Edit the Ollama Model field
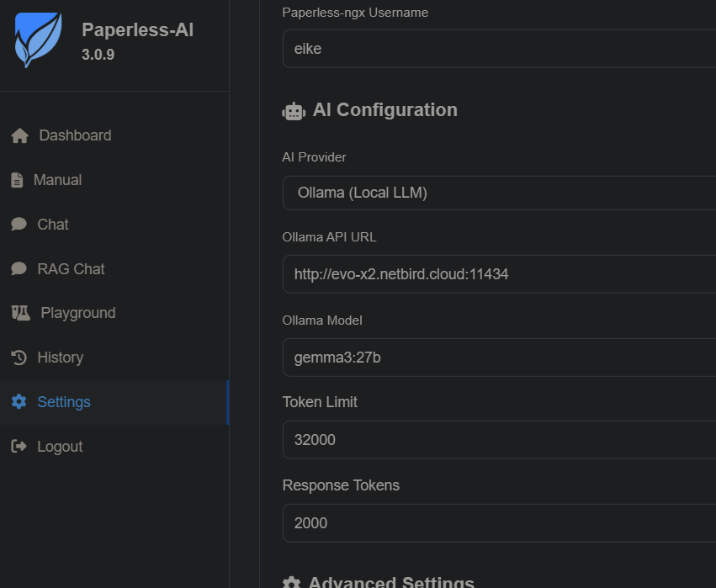This screenshot has width=716, height=588. [x=498, y=358]
